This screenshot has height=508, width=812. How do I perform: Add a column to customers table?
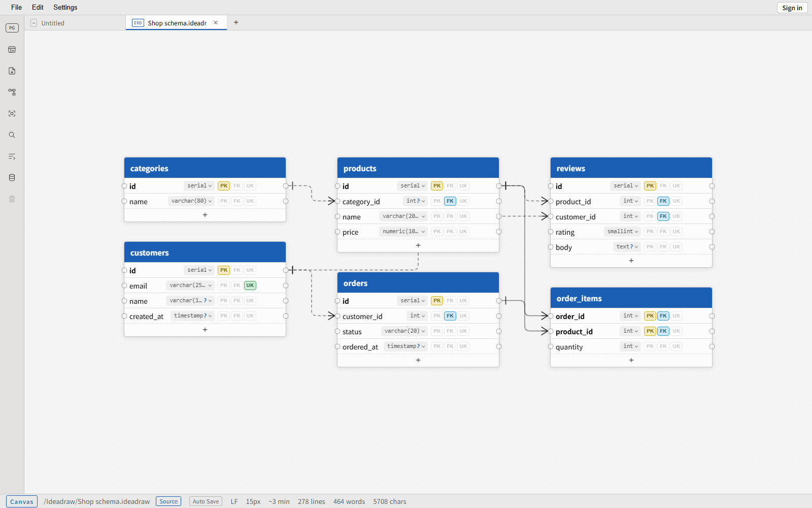click(x=205, y=330)
